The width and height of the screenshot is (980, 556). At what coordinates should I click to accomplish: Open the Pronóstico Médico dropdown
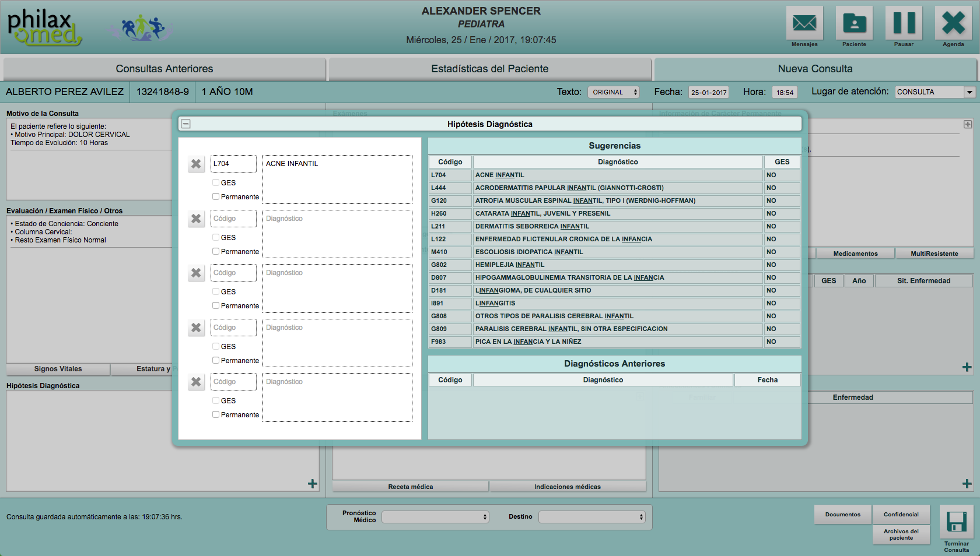[x=435, y=517]
